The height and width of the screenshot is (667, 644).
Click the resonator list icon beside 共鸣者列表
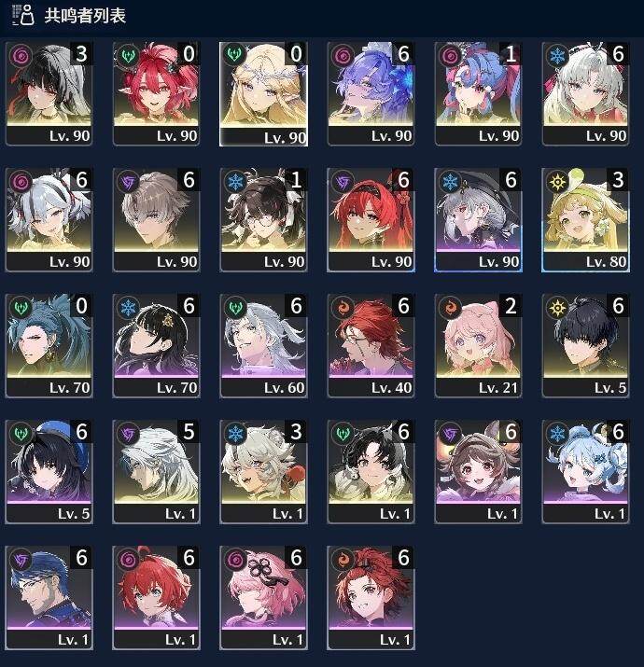(23, 15)
